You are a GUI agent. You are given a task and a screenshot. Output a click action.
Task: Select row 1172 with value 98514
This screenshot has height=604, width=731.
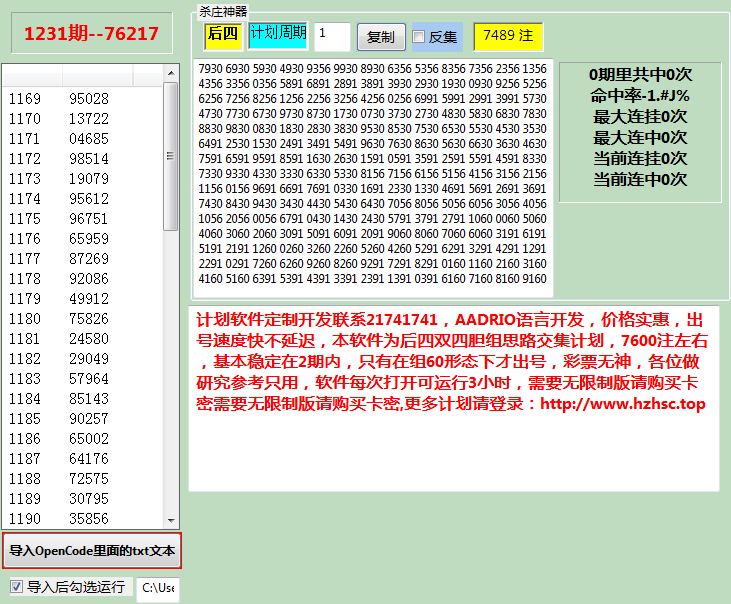tap(83, 159)
